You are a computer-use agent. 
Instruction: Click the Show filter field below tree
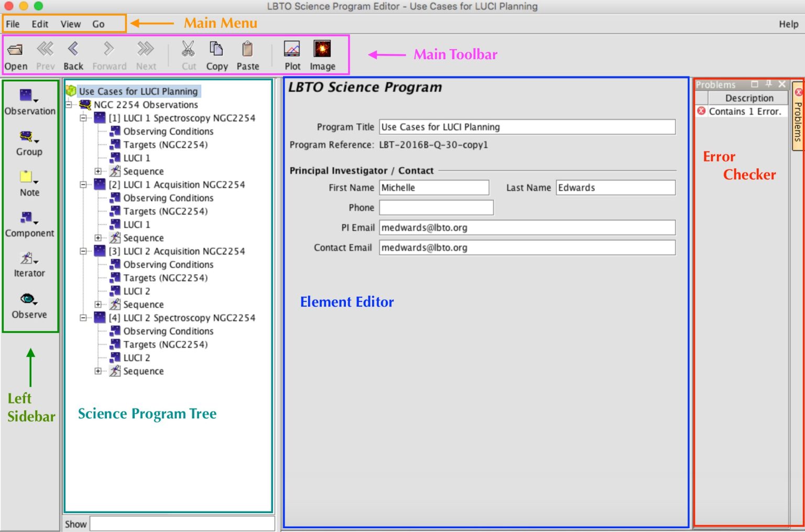(182, 524)
